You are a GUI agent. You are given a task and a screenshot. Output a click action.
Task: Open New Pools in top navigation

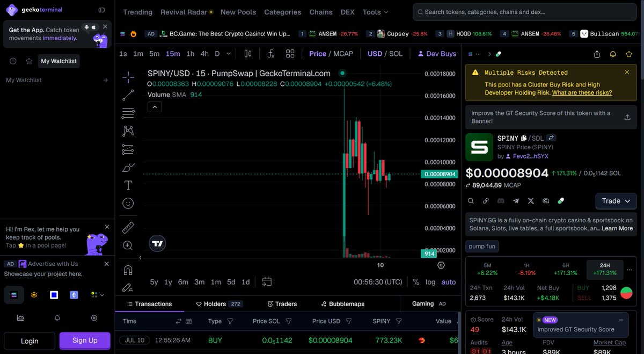pos(238,12)
